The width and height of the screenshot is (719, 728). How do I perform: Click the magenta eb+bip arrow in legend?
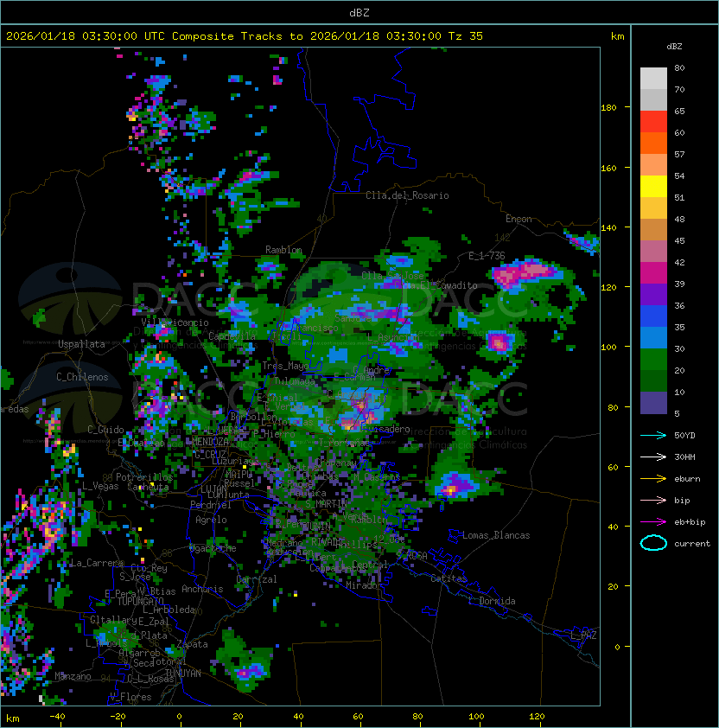click(653, 522)
